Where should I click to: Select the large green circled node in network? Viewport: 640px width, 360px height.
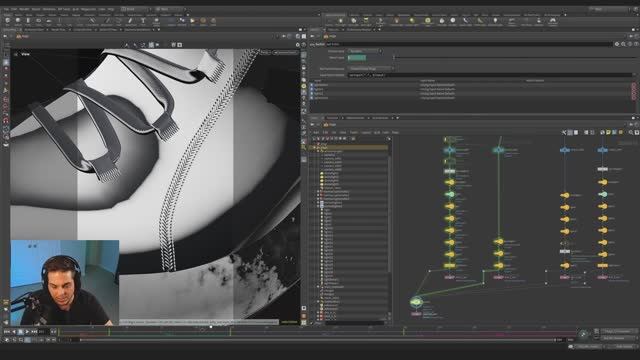click(416, 302)
